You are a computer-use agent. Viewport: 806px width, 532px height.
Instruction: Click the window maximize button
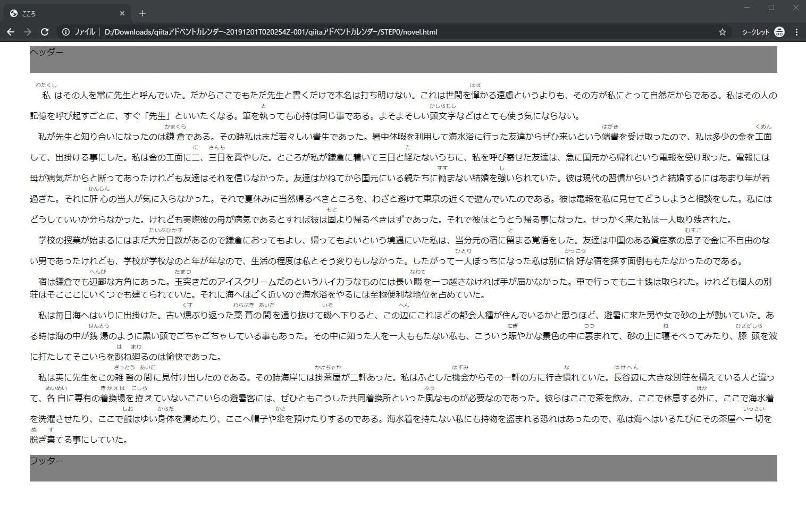click(770, 6)
